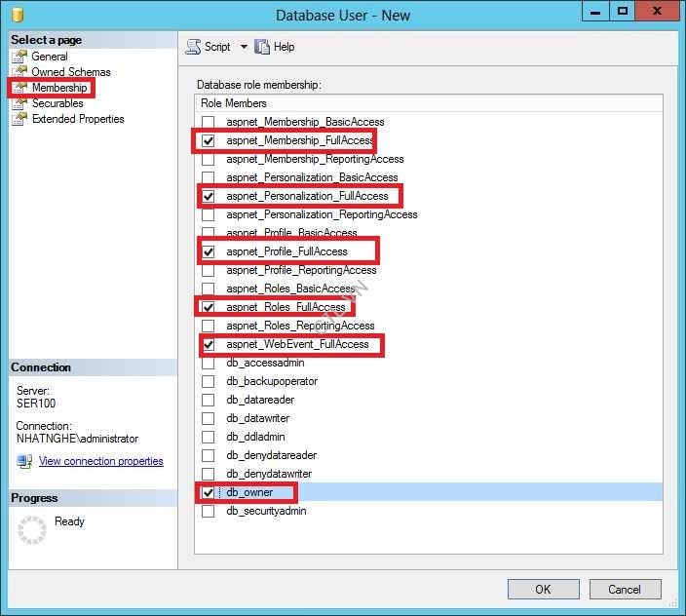The image size is (686, 616).
Task: Check aspnet_Membership_BasicAccess checkbox
Action: tap(209, 122)
